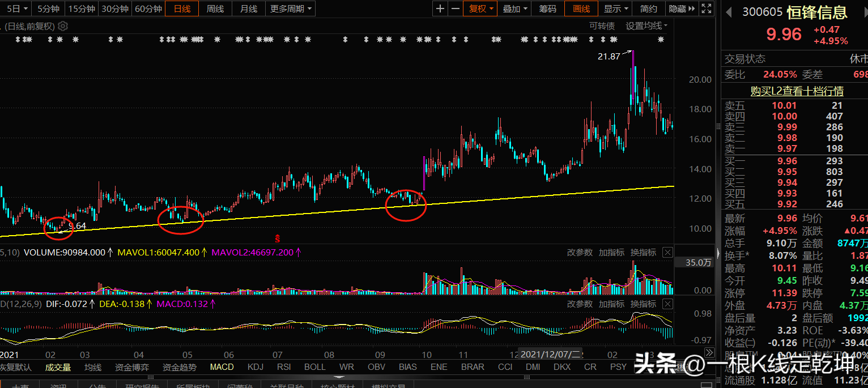Click 换指标 in the VOLUME panel
Viewport: 868px width, 388px height.
644,252
